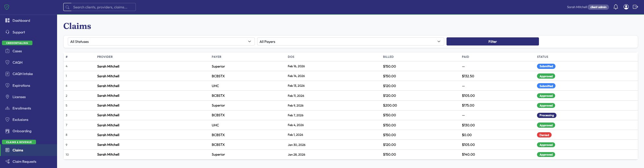Click the STATUS column header
The width and height of the screenshot is (644, 168).
click(543, 57)
